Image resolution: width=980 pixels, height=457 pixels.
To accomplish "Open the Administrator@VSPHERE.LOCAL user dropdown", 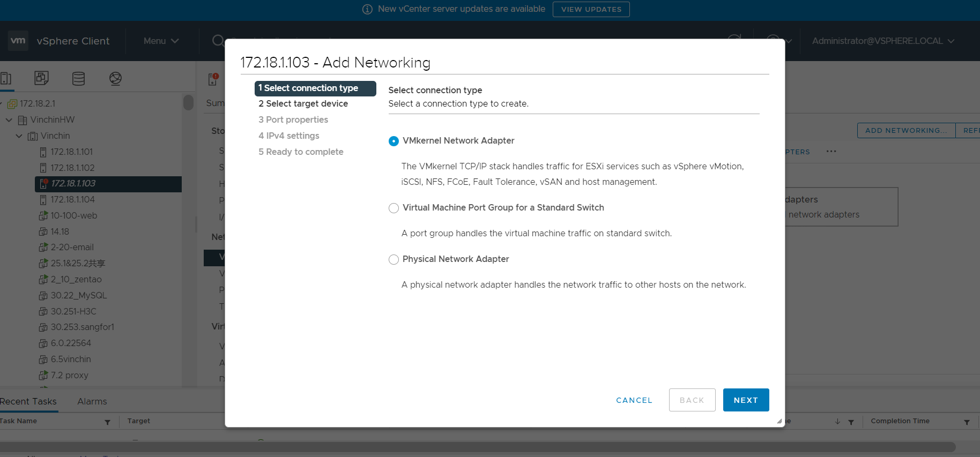I will click(883, 41).
